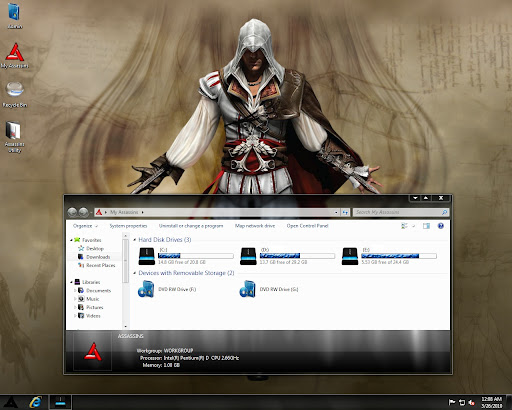Click '5.53 GB free of 24.4 GB' text
This screenshot has height=410, width=512.
pos(385,262)
